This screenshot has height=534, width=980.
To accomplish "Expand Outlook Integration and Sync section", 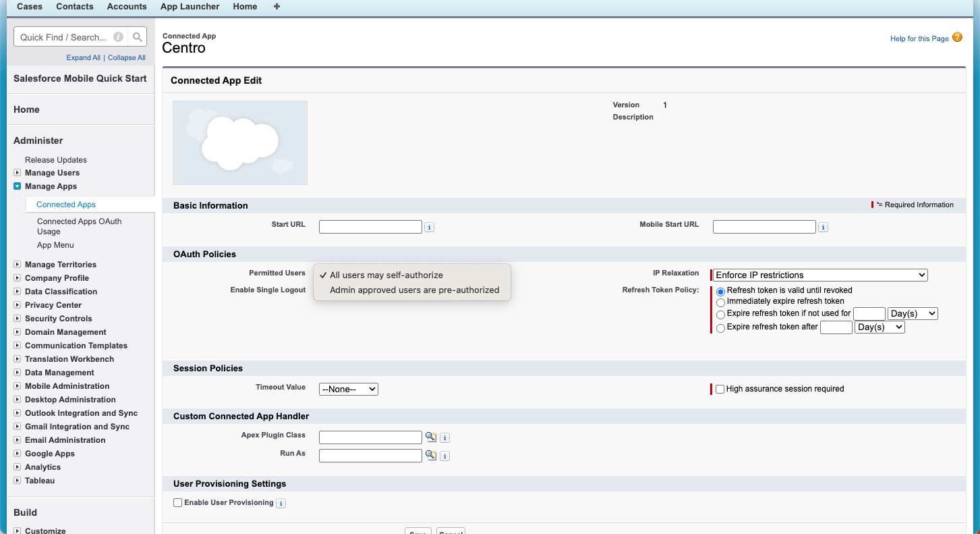I will [x=18, y=413].
